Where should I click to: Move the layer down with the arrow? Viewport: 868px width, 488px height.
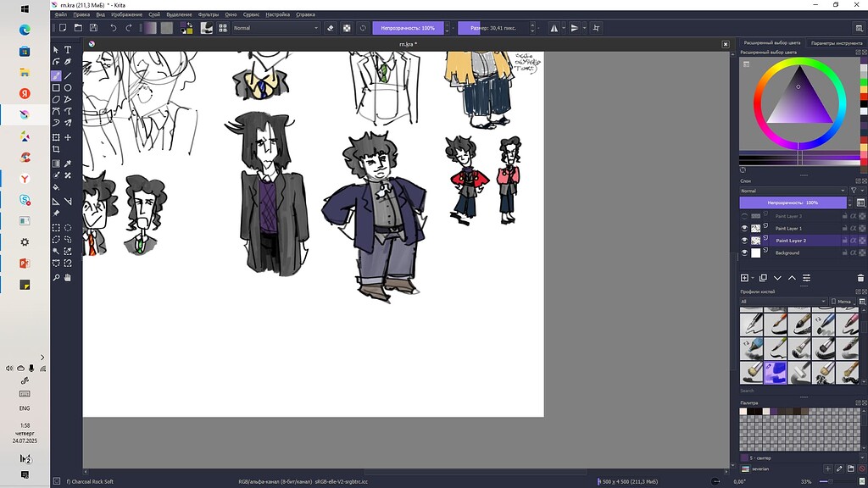[777, 278]
